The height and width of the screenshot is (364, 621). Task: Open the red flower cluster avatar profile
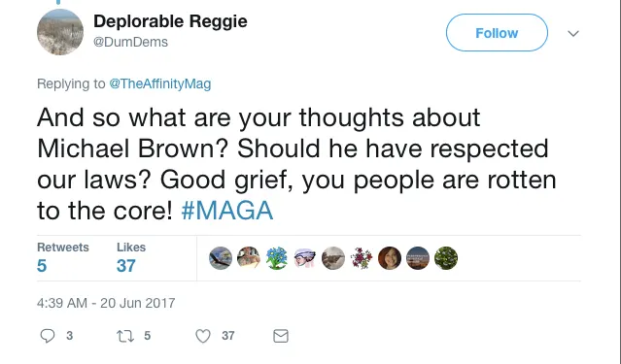[x=362, y=258]
